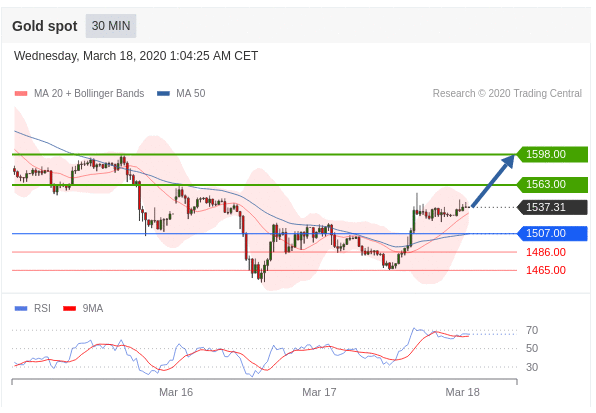The width and height of the screenshot is (596, 413).
Task: Click the chart timestamp Wednesday, March 18
Action: point(136,56)
